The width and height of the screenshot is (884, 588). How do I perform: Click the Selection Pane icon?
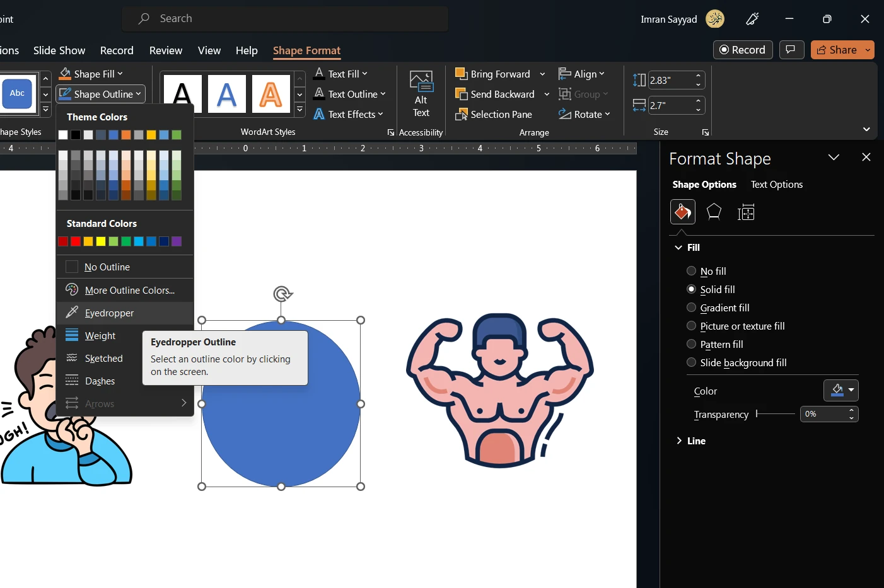[461, 114]
